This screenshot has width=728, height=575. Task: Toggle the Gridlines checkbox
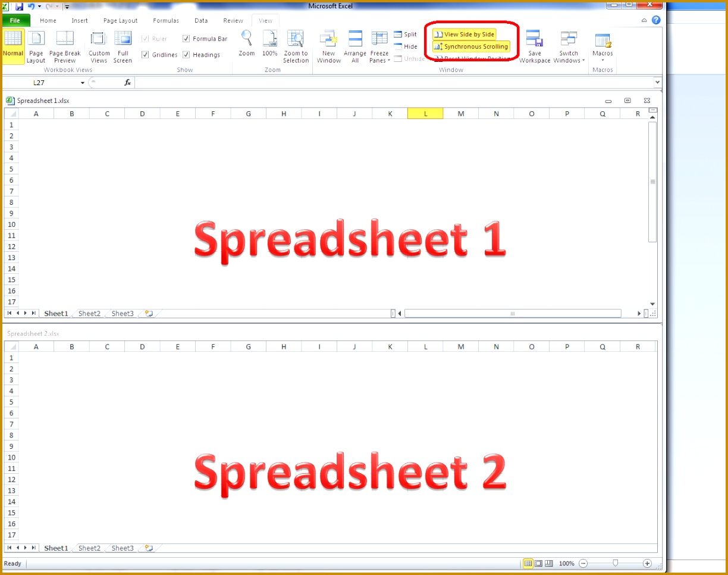tap(159, 55)
